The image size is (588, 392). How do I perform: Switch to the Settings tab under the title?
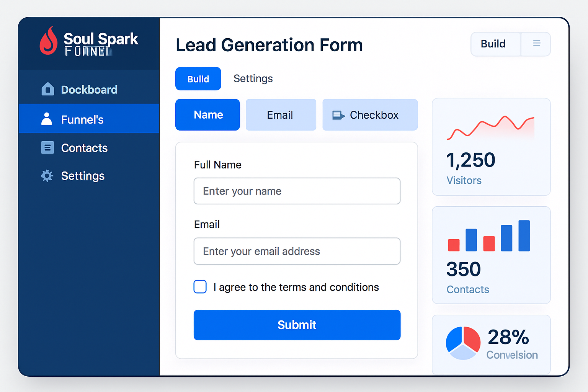[x=253, y=78]
